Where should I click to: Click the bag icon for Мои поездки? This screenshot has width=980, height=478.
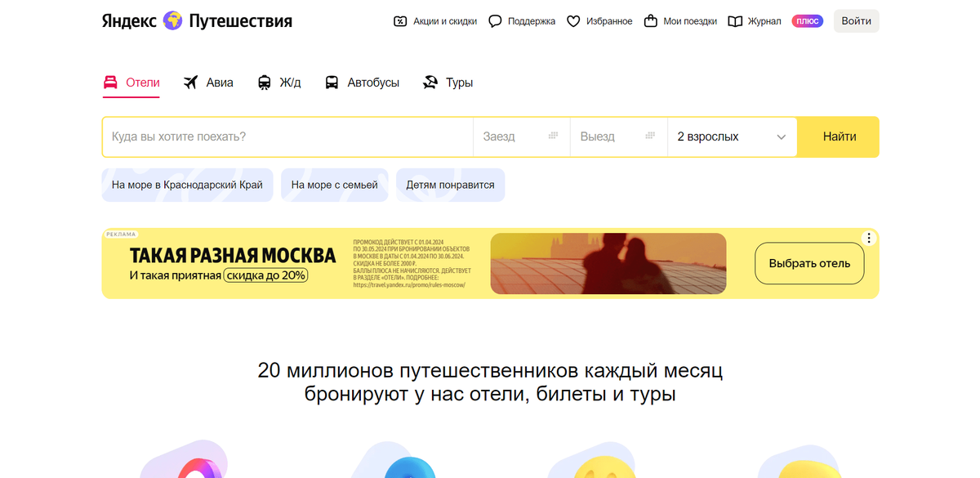click(651, 21)
